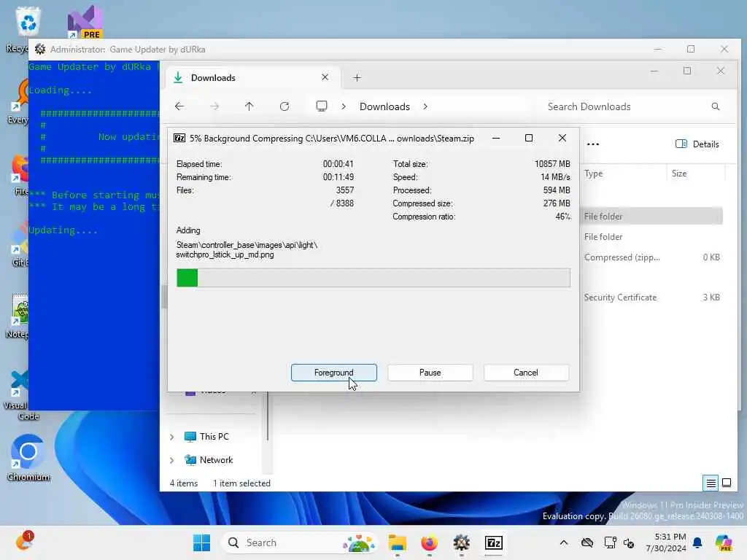This screenshot has height=560, width=747.
Task: Click the network display tray icon
Action: click(610, 542)
